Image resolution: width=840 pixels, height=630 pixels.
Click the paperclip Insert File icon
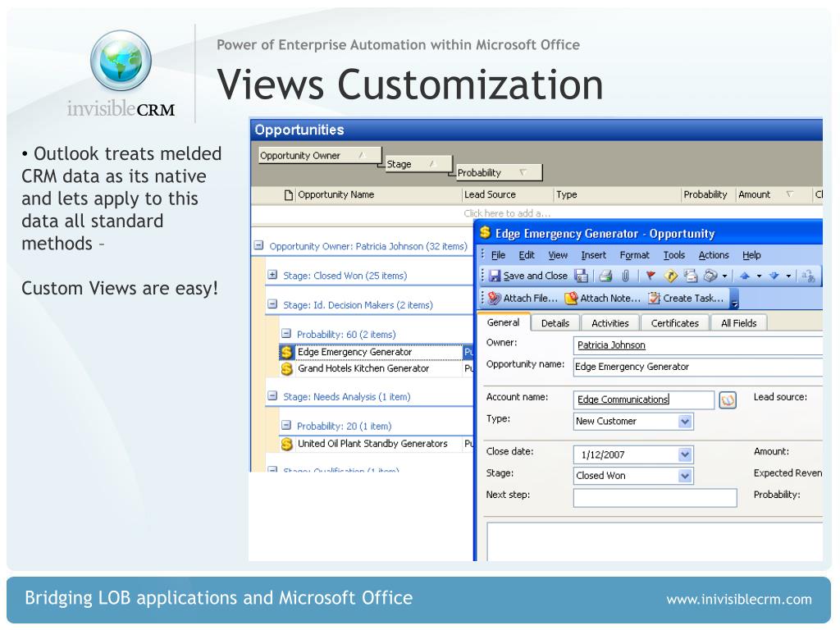click(x=624, y=276)
